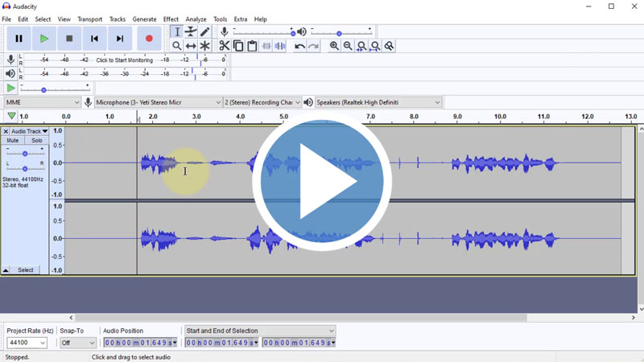The image size is (644, 362).
Task: Open the Effect menu
Action: (x=171, y=19)
